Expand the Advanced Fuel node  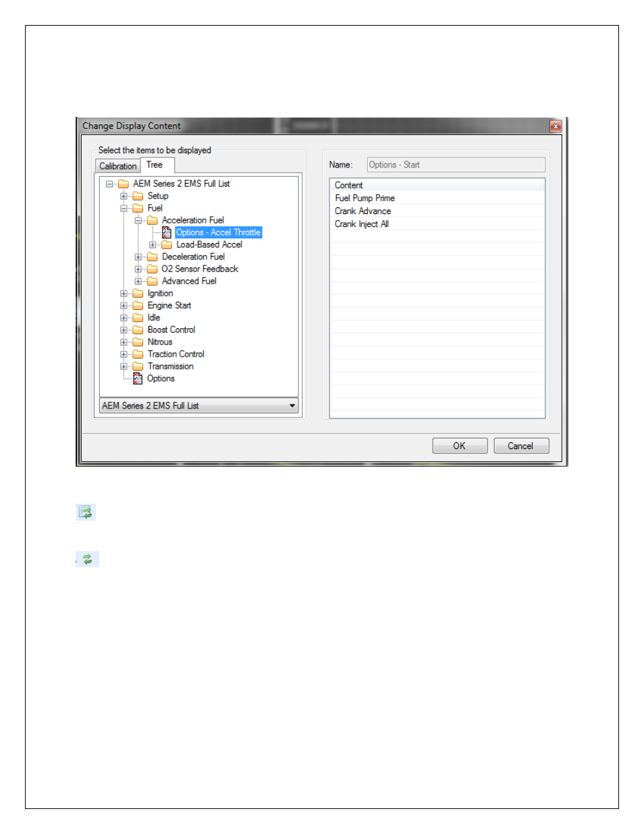(138, 281)
